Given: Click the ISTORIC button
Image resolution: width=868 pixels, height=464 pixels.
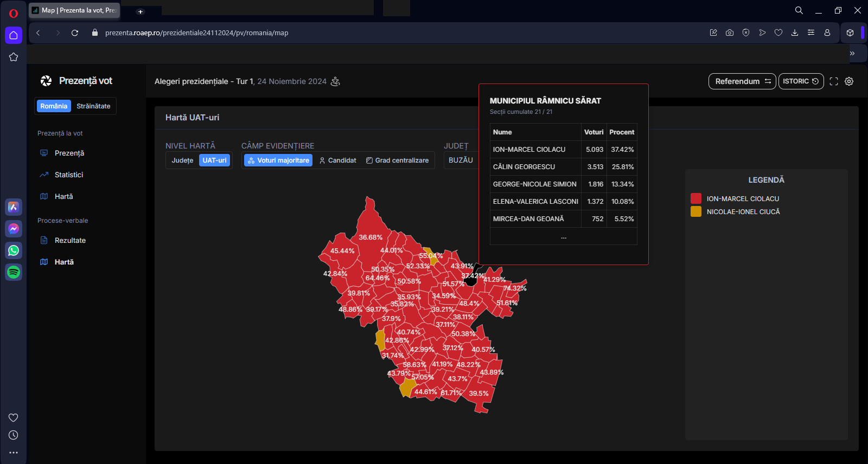Looking at the screenshot, I should coord(801,81).
